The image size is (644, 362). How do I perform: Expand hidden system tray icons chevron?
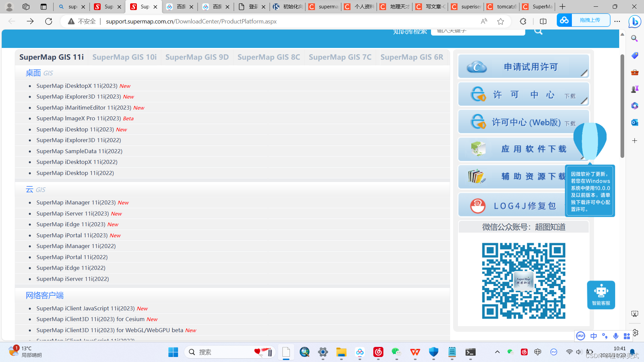497,352
